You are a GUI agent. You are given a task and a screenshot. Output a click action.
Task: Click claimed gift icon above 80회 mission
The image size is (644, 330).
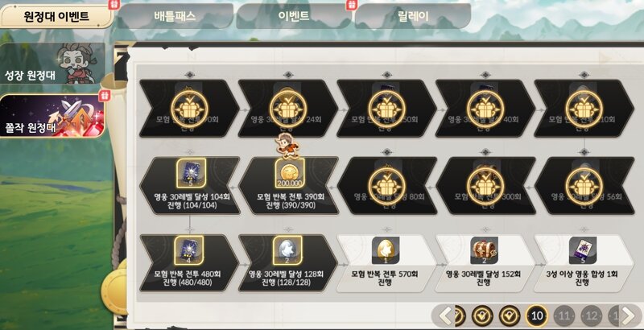click(386, 186)
